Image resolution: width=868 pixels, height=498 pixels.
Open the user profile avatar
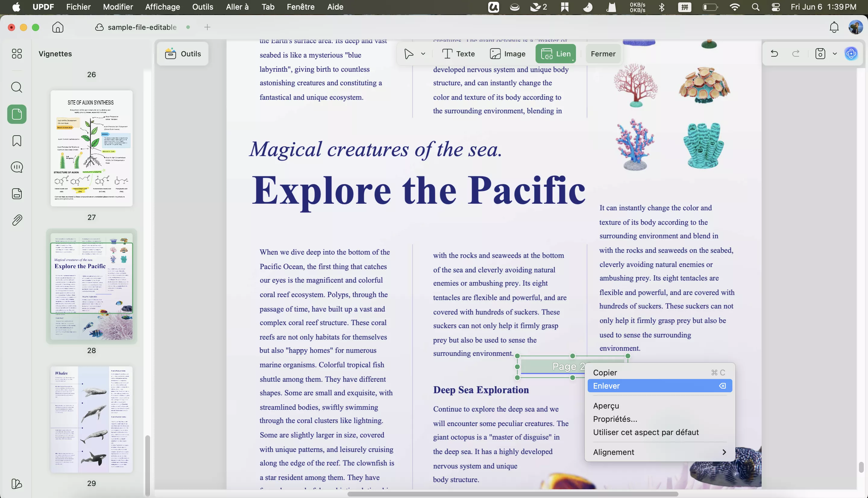coord(856,27)
